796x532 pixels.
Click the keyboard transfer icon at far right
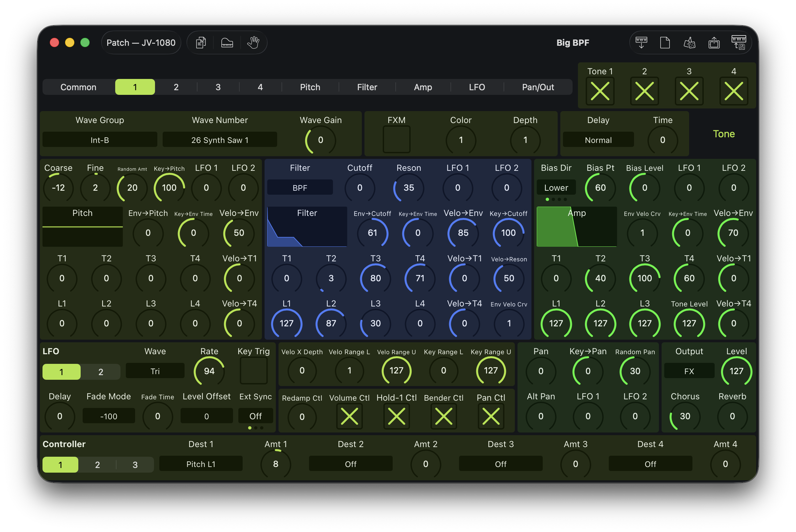(739, 43)
